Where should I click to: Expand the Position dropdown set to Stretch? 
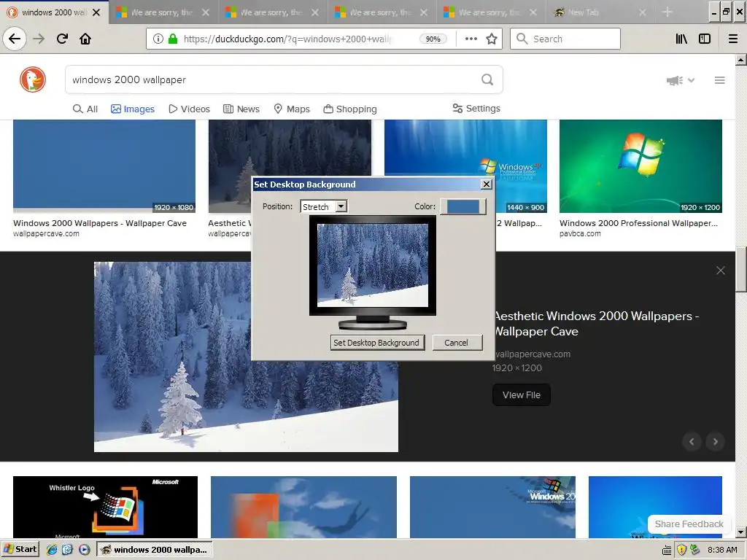pyautogui.click(x=324, y=206)
